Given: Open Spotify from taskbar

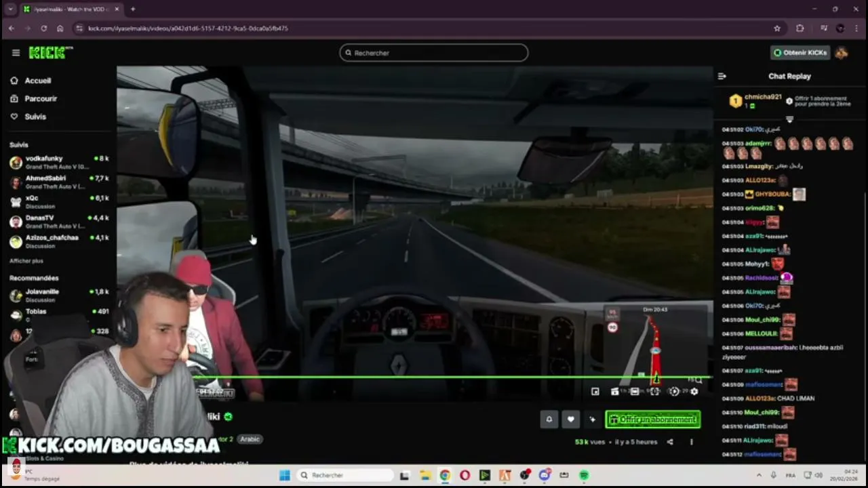Looking at the screenshot, I should (x=585, y=475).
